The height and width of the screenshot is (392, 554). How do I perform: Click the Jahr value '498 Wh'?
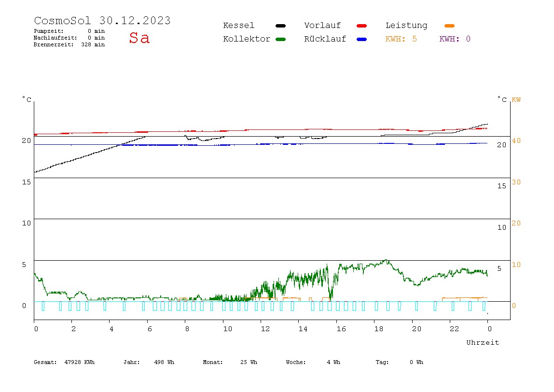coord(164,362)
